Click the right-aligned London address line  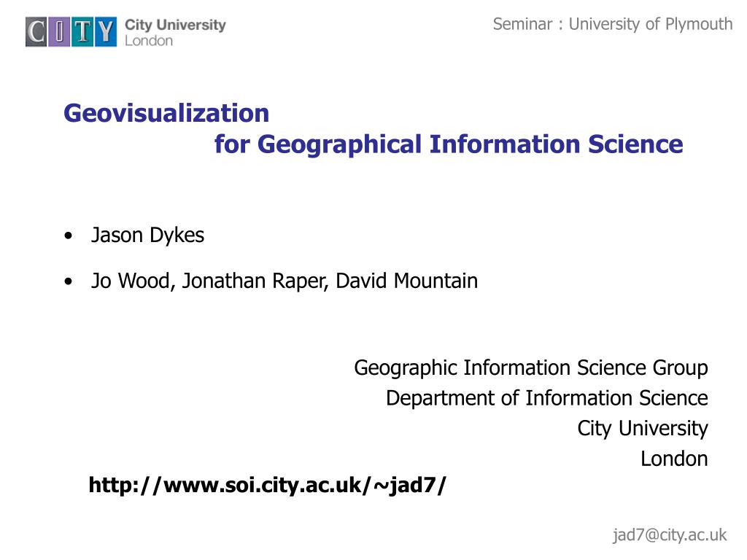point(674,459)
